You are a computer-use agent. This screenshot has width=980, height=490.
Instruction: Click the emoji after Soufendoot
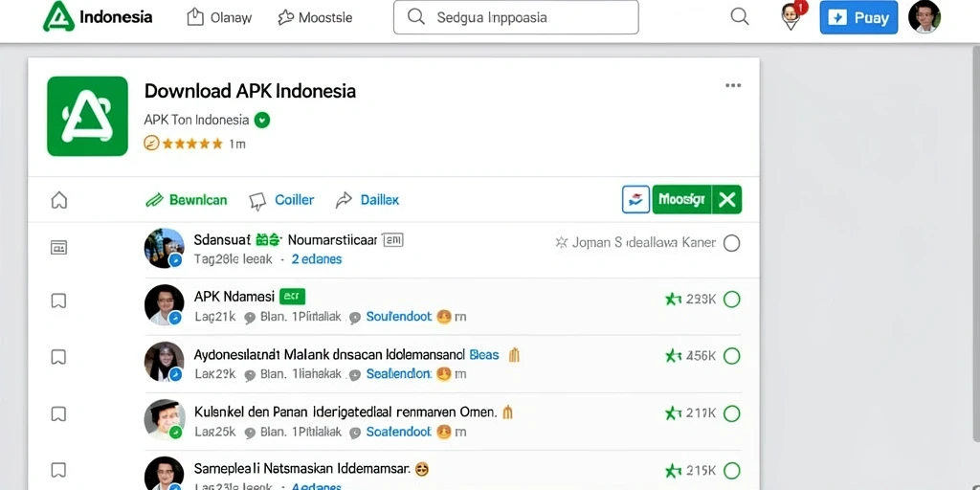pos(444,317)
